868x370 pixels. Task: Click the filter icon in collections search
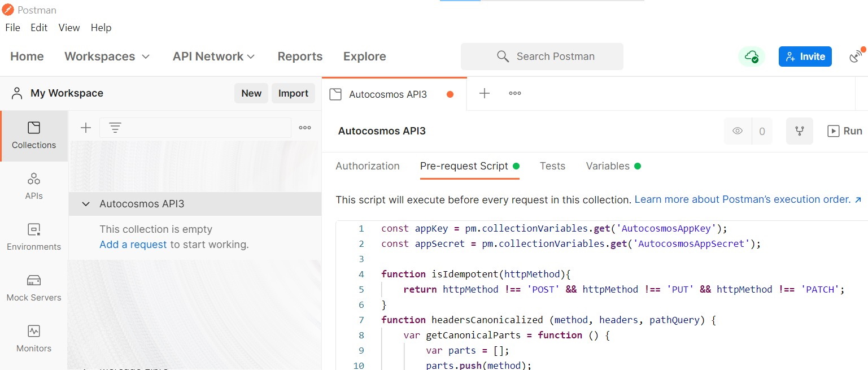(115, 128)
